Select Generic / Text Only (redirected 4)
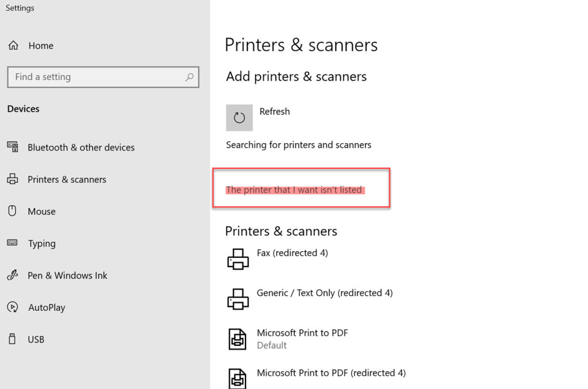Image resolution: width=588 pixels, height=389 pixels. click(x=324, y=293)
